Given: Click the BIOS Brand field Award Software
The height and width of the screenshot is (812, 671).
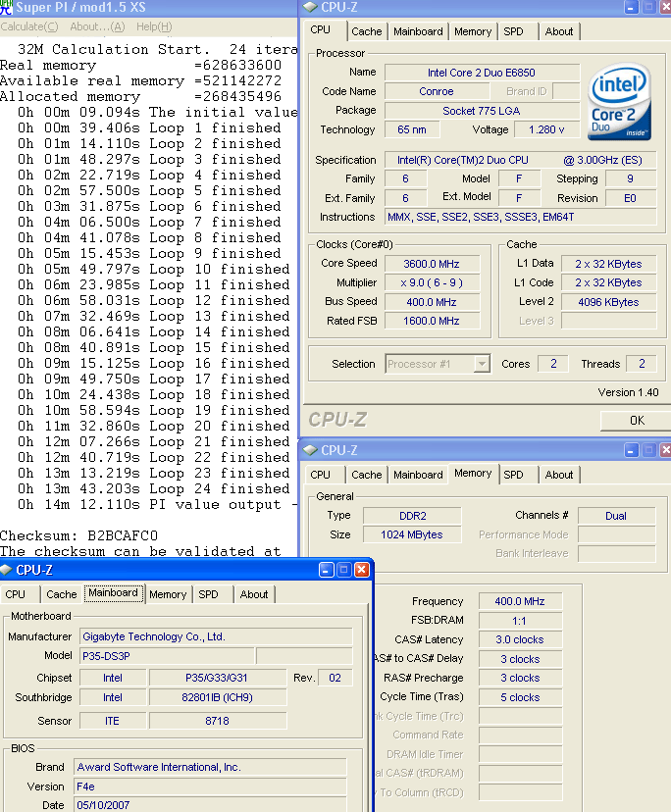Looking at the screenshot, I should 210,767.
